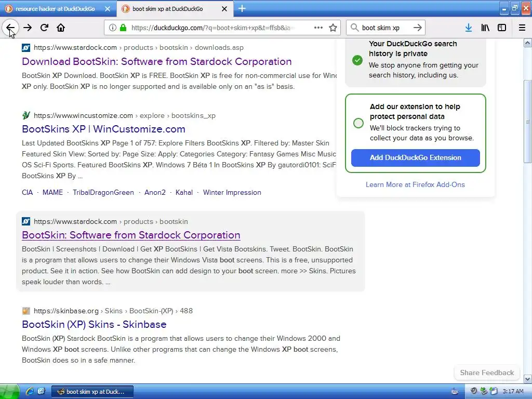Open the CIA sitelink
This screenshot has width=532, height=399.
tap(27, 192)
